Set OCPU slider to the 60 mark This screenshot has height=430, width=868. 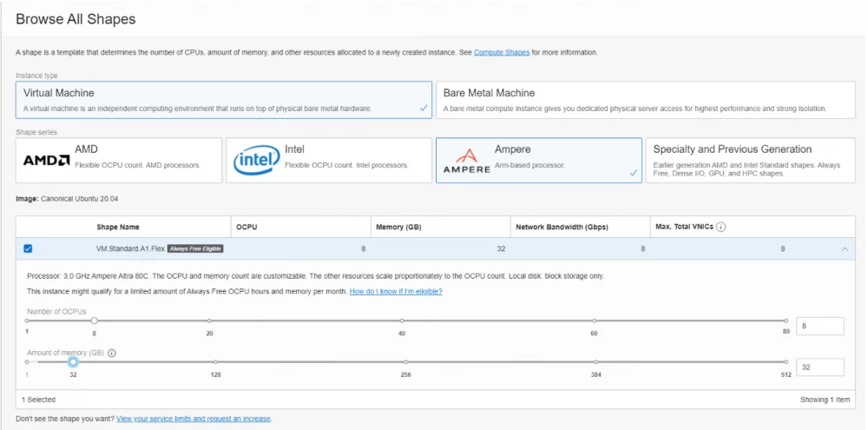[x=594, y=321]
